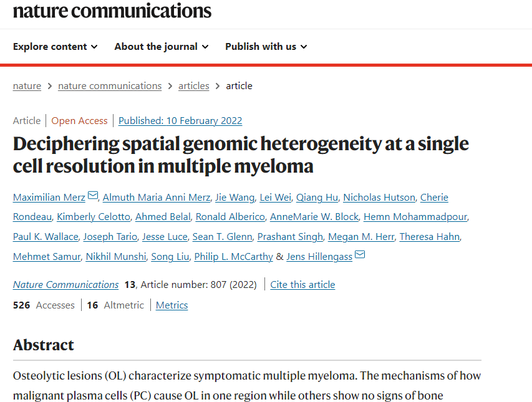Image resolution: width=532 pixels, height=402 pixels.
Task: Click envelope icon beside Jens Hillengass
Action: [360, 256]
